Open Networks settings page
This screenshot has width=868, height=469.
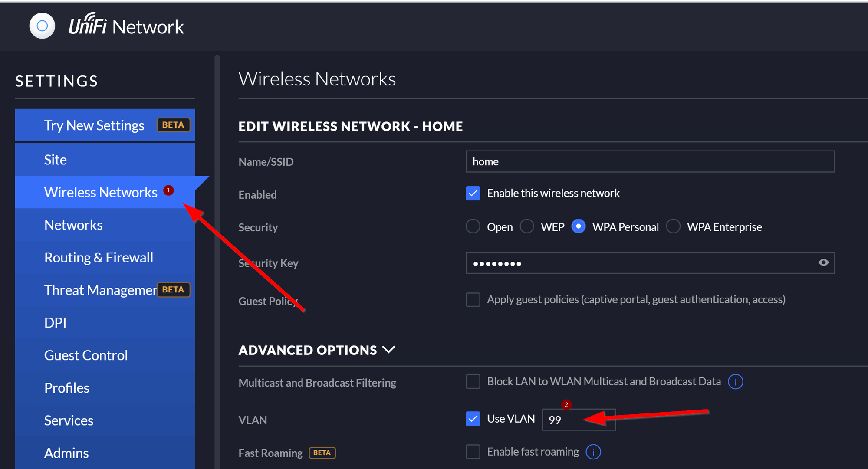pos(73,225)
